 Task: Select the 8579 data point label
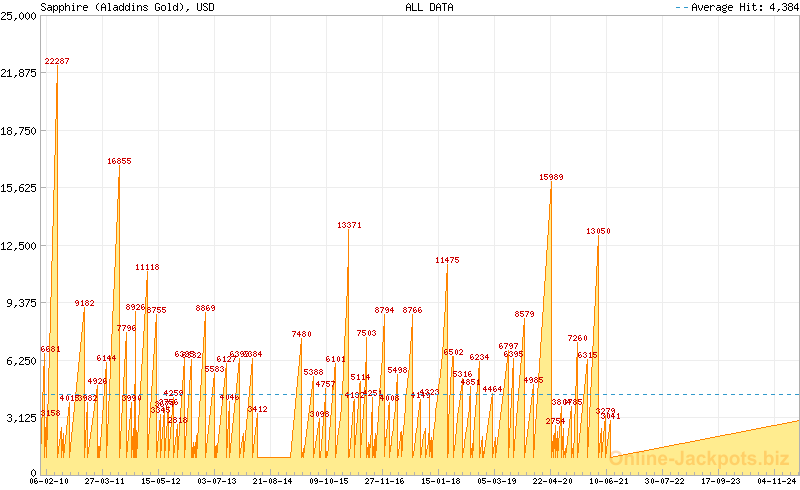525,314
